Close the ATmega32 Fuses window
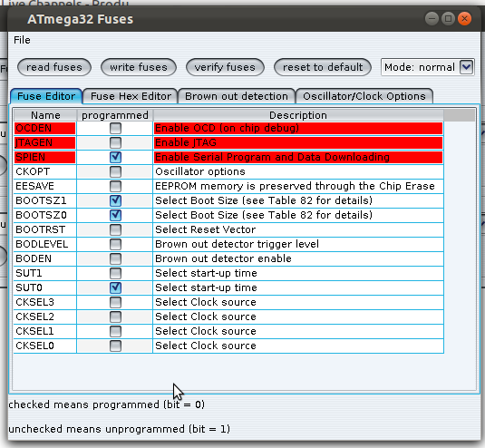The width and height of the screenshot is (485, 448). [x=464, y=19]
